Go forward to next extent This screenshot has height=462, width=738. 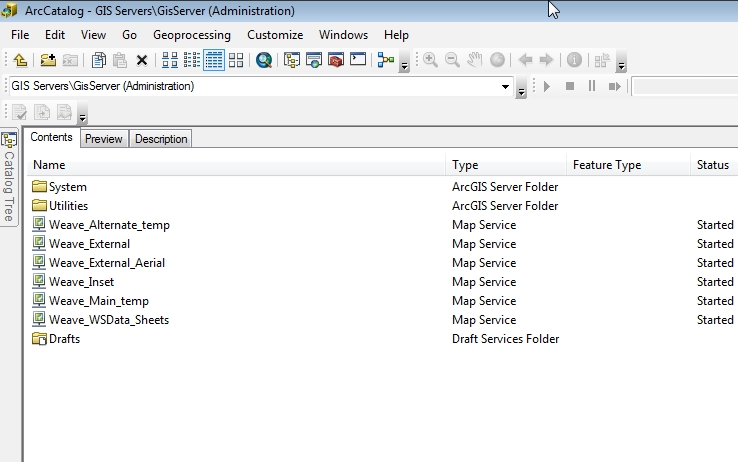pyautogui.click(x=546, y=60)
